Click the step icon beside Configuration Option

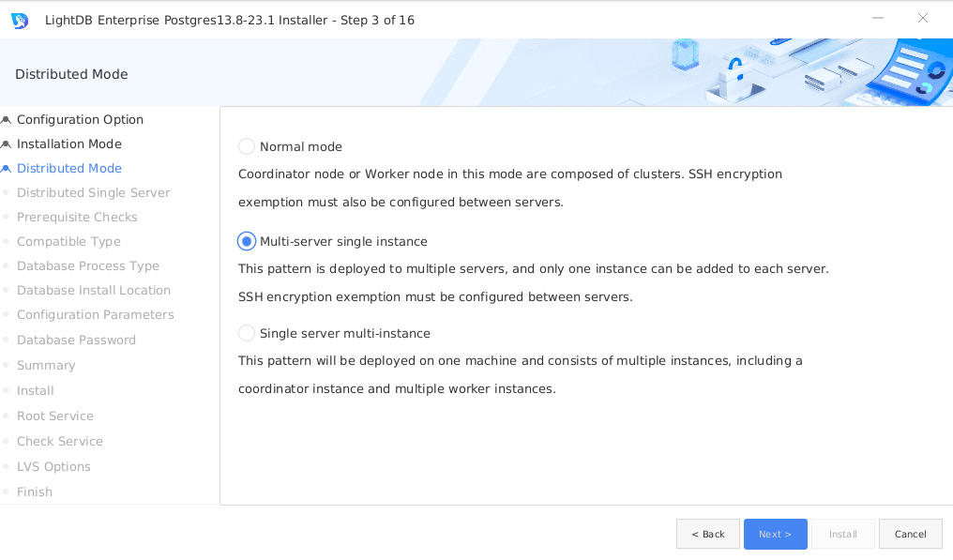click(6, 120)
